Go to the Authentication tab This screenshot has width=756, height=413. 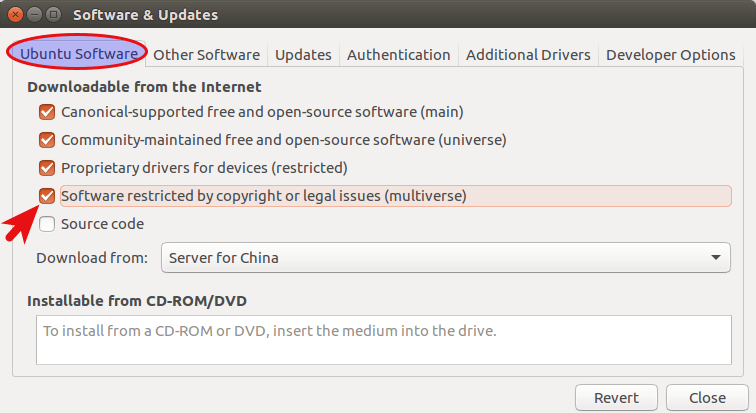[398, 55]
